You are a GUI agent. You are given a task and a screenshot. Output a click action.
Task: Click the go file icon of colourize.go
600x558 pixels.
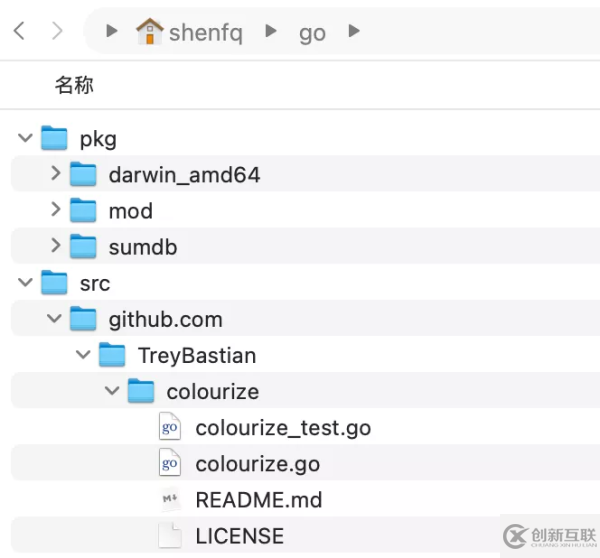pos(170,462)
